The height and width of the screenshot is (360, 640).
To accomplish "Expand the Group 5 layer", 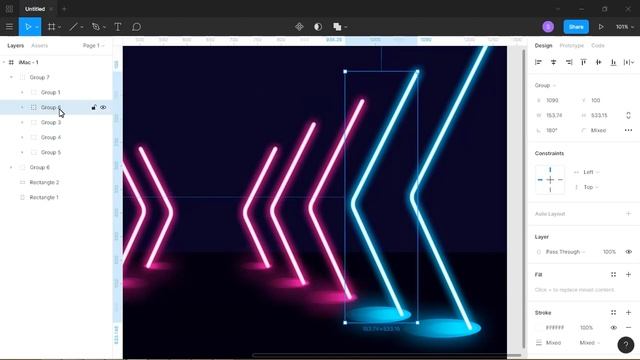I will 22,152.
